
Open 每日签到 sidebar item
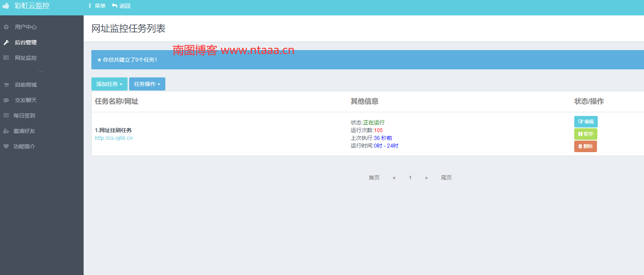pyautogui.click(x=24, y=116)
